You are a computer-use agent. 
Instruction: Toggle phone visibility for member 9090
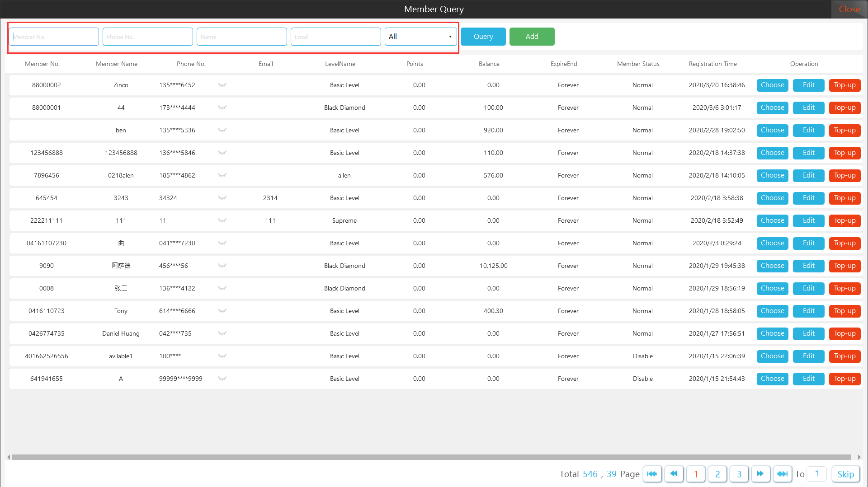(222, 266)
